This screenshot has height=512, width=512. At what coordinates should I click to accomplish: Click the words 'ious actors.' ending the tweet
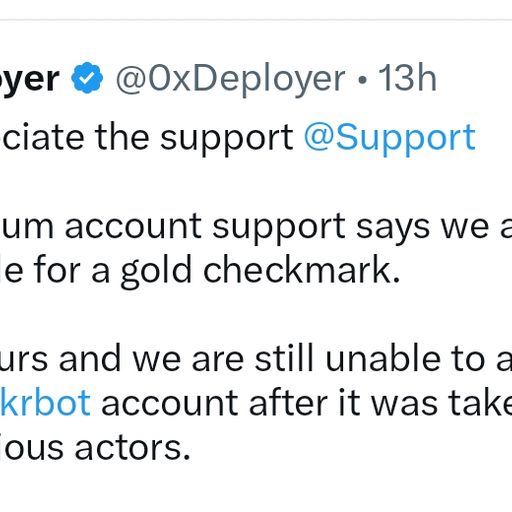click(95, 447)
